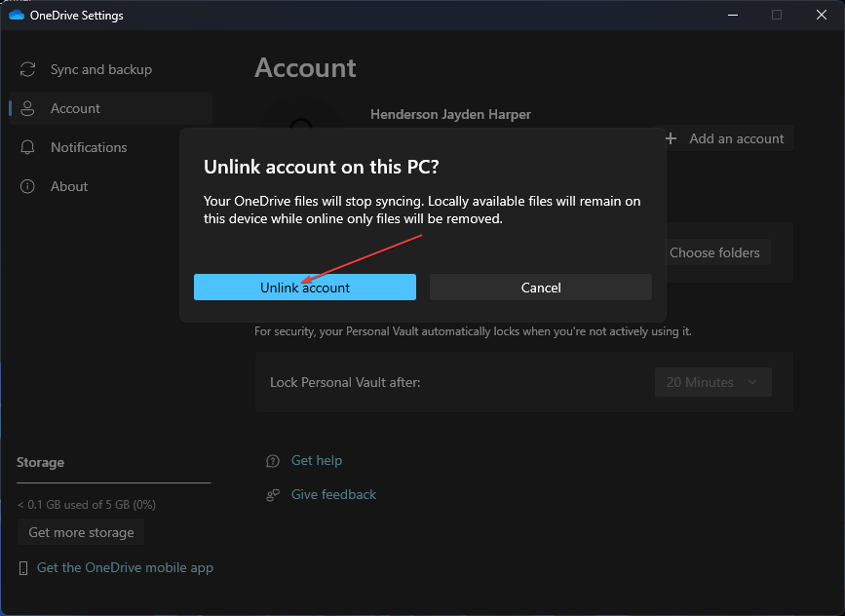Click Cancel to keep the account linked
This screenshot has width=845, height=616.
point(540,287)
